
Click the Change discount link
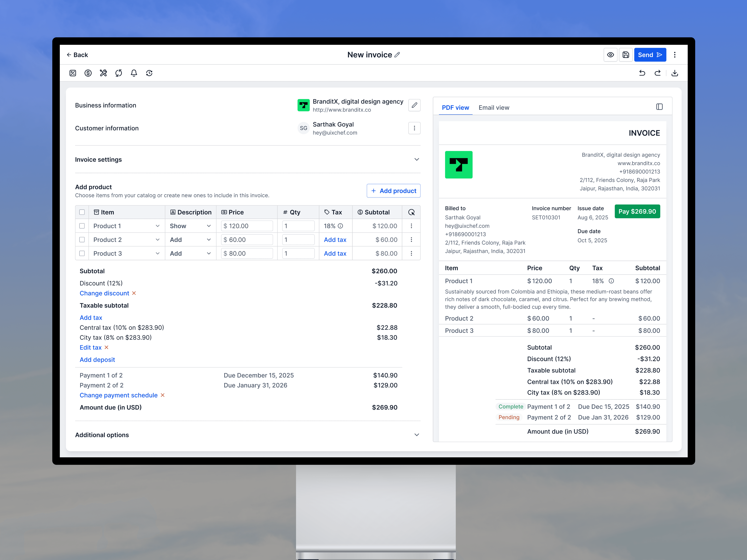click(x=104, y=293)
